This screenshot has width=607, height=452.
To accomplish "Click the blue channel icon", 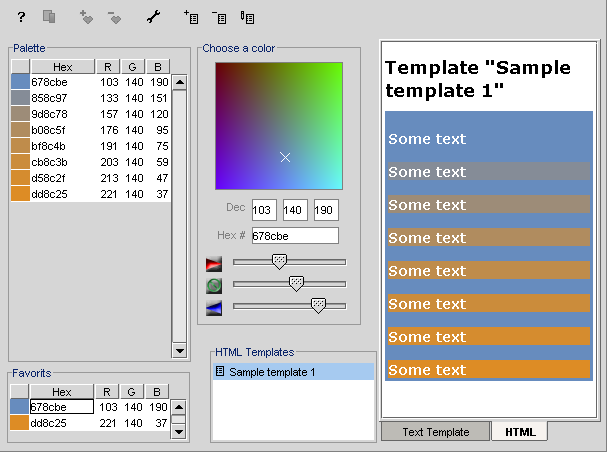I will click(214, 308).
